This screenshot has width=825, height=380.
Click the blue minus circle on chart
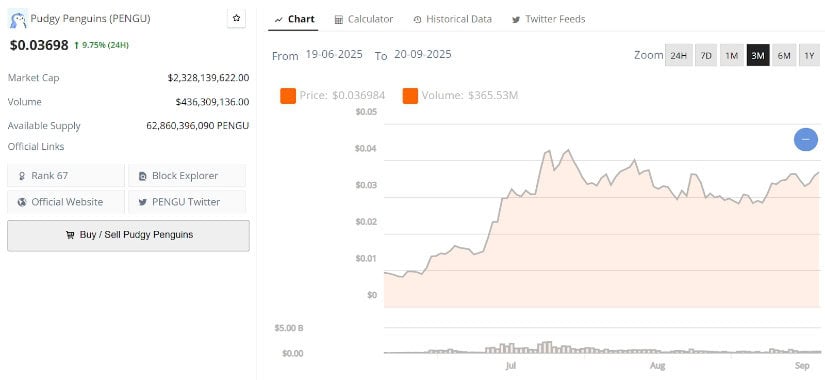point(806,139)
